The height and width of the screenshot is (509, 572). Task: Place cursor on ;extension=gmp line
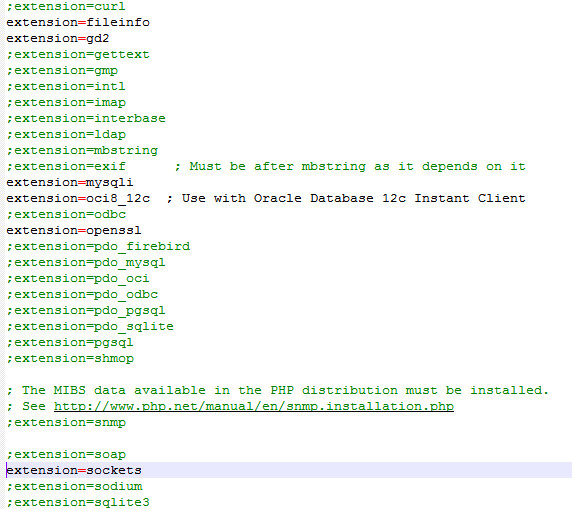click(x=62, y=70)
